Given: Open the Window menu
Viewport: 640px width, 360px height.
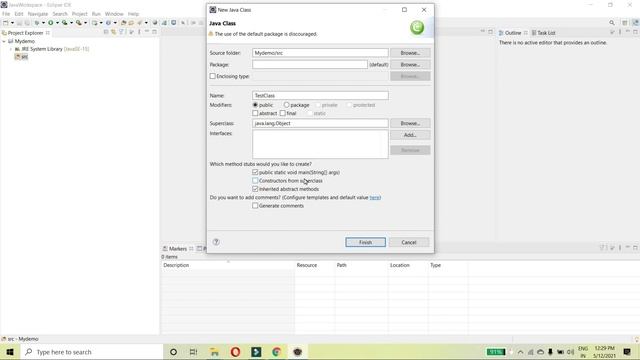Looking at the screenshot, I should [114, 14].
